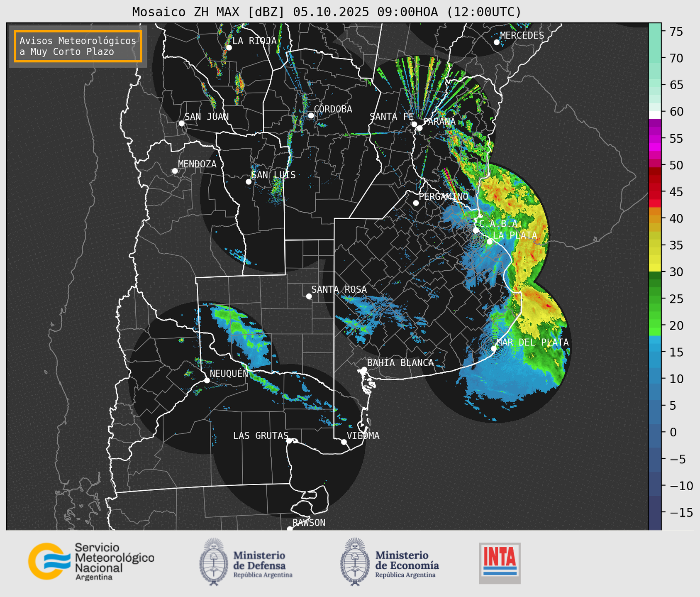700x597 pixels.
Task: Select the Bahía Blanca marker dot
Action: click(364, 369)
